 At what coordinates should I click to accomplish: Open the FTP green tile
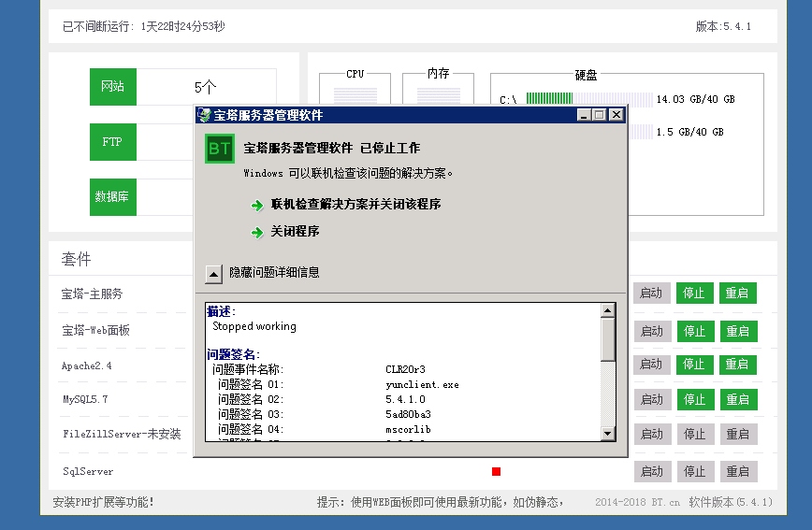click(x=113, y=142)
